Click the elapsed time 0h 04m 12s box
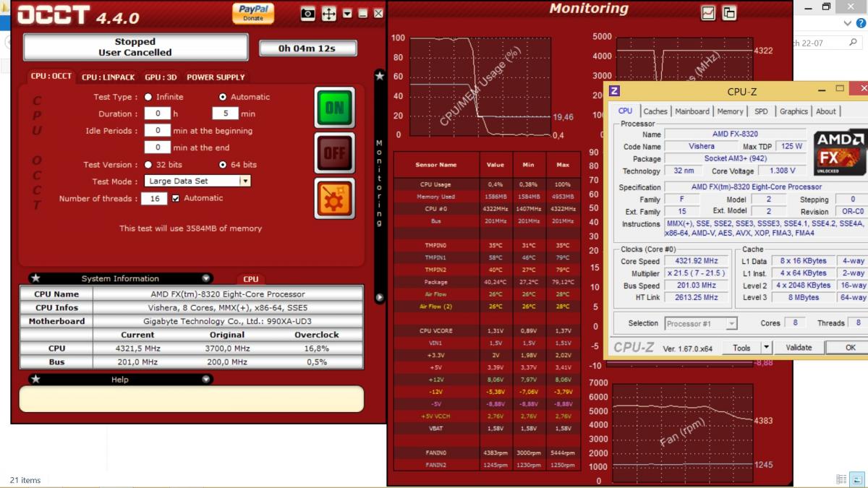Screen dimensions: 868x488 pos(307,48)
